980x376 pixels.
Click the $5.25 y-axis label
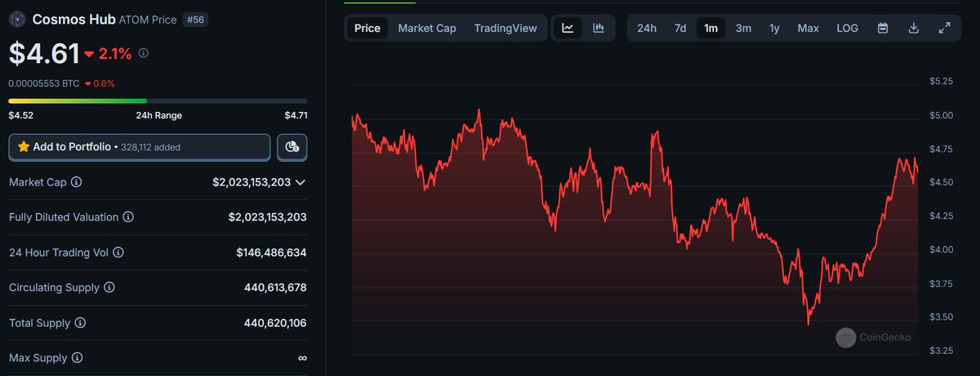click(942, 81)
